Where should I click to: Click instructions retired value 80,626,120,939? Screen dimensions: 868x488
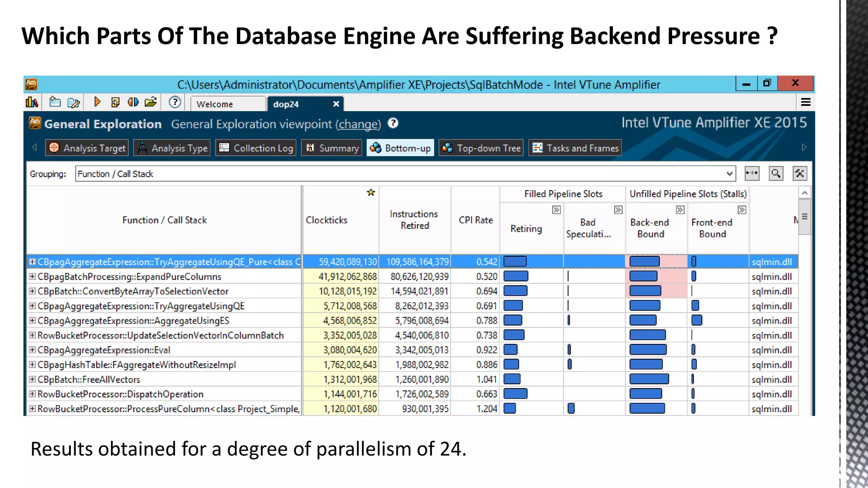[x=420, y=277]
